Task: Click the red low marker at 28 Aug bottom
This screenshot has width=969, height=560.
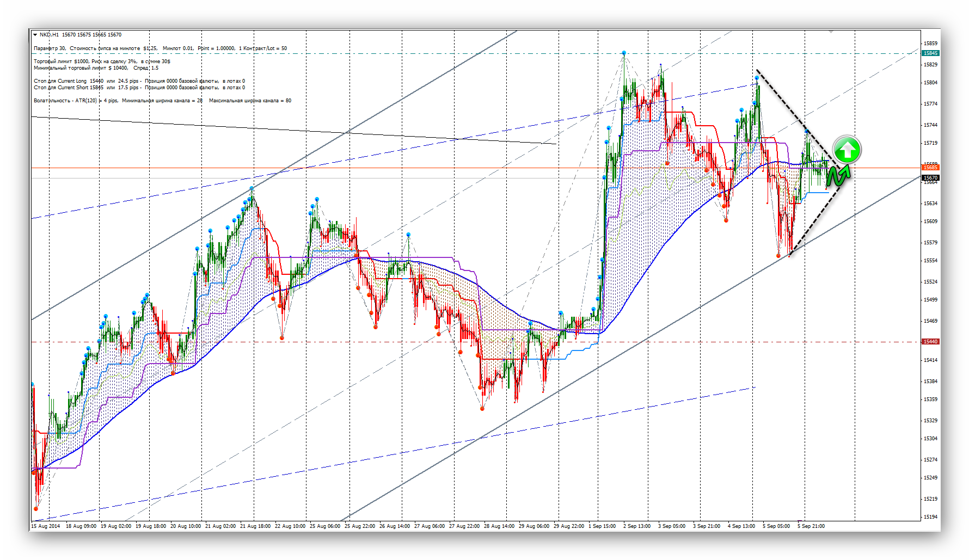Action: tap(482, 408)
